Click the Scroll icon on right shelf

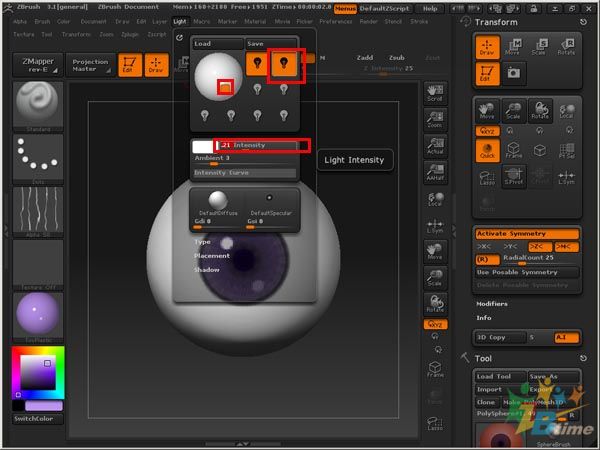tap(435, 93)
